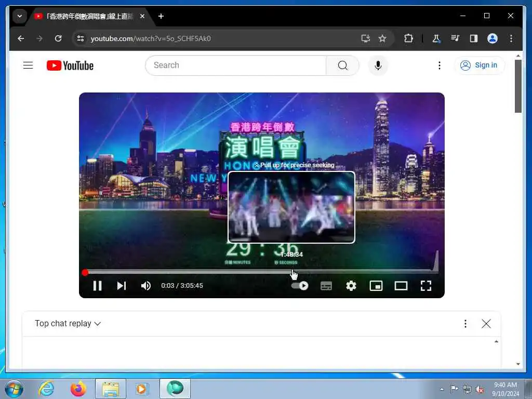This screenshot has height=399, width=532.
Task: Bookmark this page with the star
Action: coord(382,38)
